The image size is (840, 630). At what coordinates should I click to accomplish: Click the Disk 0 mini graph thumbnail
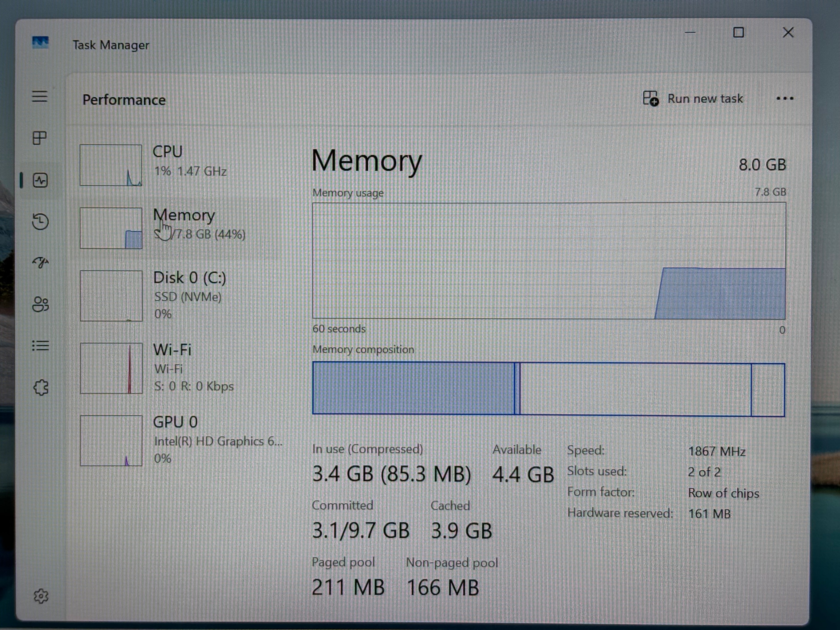(x=111, y=296)
